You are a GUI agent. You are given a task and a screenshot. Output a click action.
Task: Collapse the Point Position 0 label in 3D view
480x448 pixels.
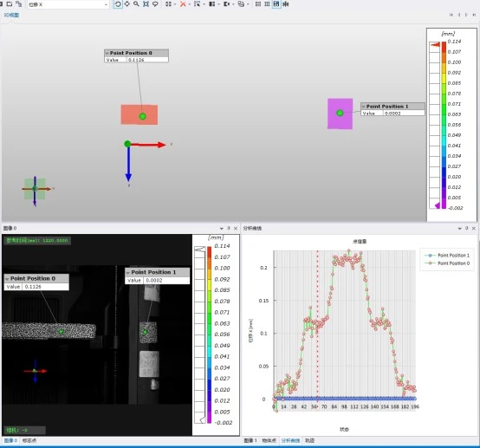[x=107, y=53]
